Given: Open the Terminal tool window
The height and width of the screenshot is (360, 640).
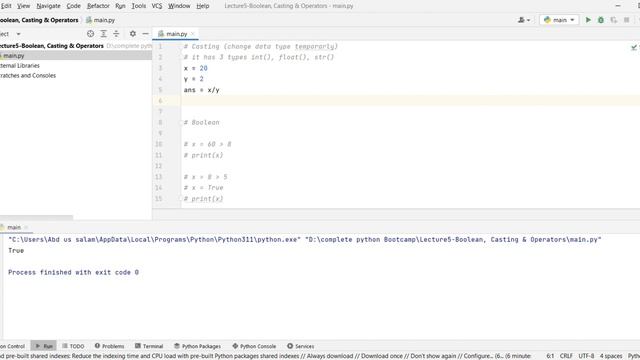Looking at the screenshot, I should [149, 346].
